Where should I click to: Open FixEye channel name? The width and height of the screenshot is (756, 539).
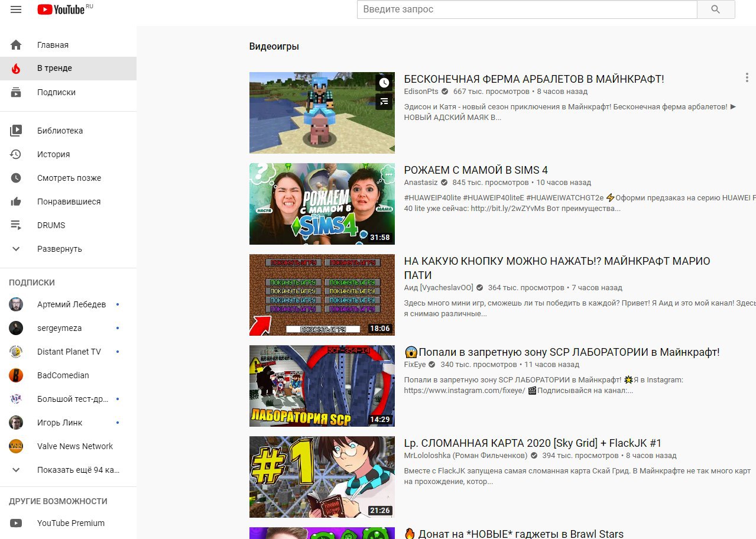(x=414, y=365)
